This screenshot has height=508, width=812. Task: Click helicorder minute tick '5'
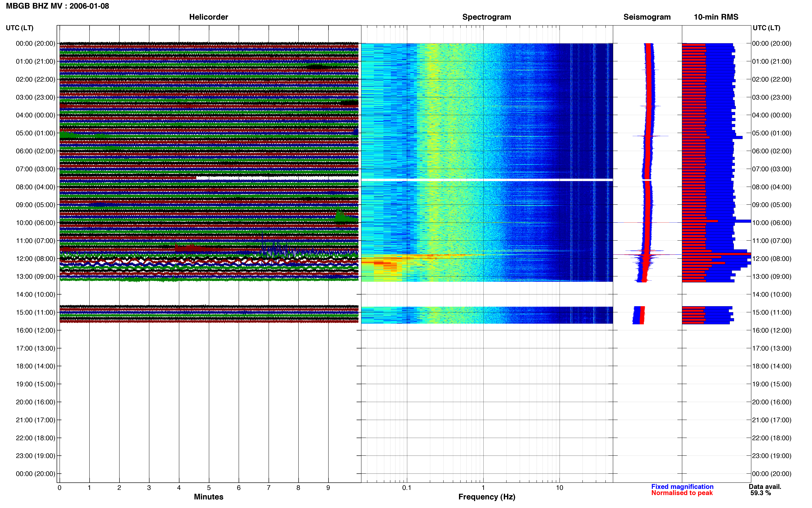pyautogui.click(x=209, y=488)
